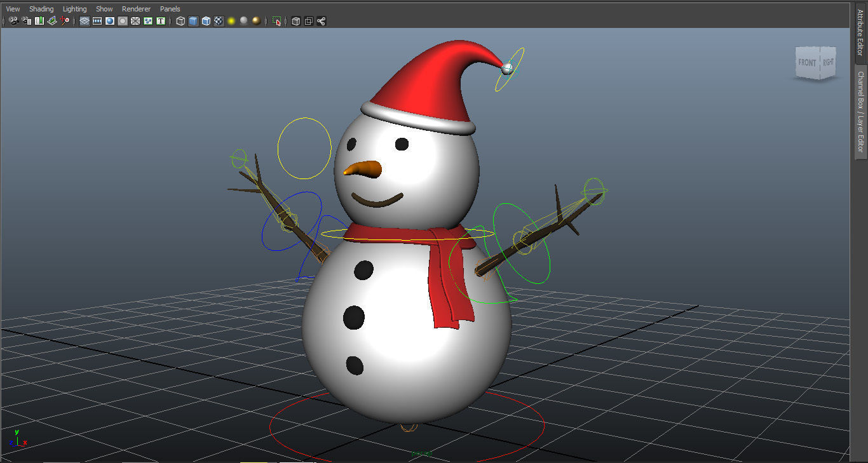Screen dimensions: 868x463
Task: Toggle the viewport Grid display
Action: tap(85, 21)
